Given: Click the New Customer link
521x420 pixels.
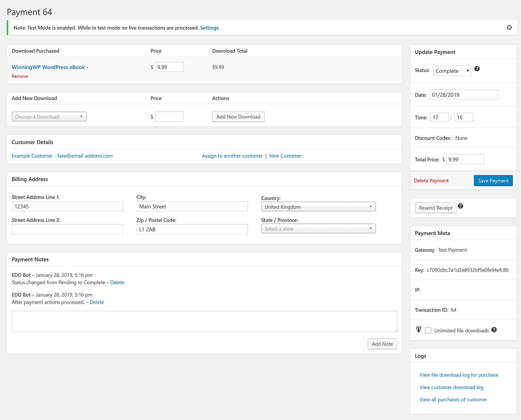Looking at the screenshot, I should pyautogui.click(x=286, y=156).
